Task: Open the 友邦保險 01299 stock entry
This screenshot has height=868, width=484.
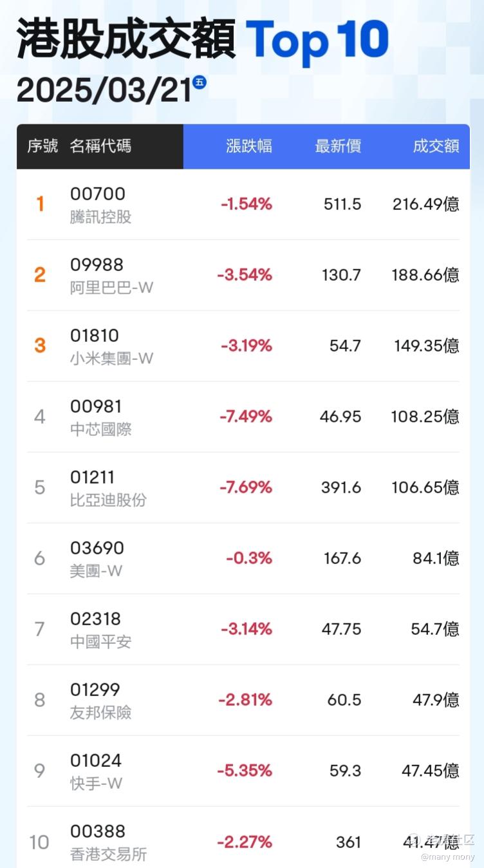Action: [243, 701]
